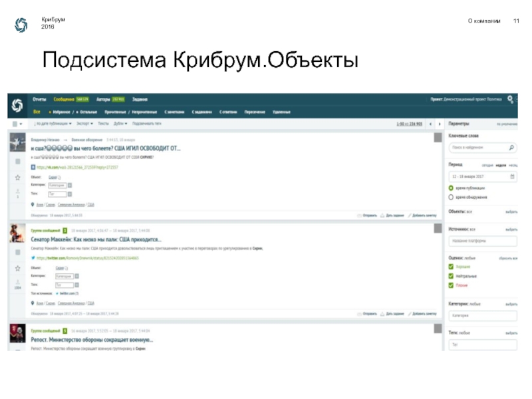Open the Экспорт dropdown

[x=84, y=124]
